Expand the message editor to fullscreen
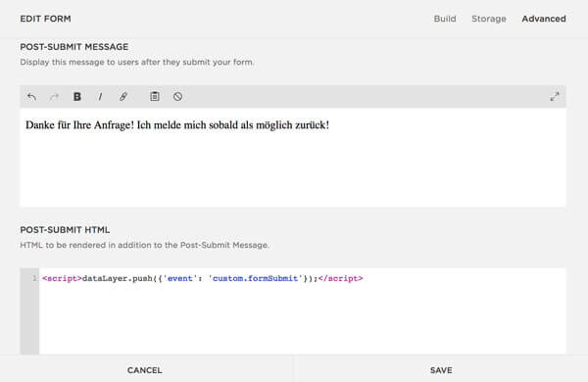This screenshot has height=382, width=588. 555,97
